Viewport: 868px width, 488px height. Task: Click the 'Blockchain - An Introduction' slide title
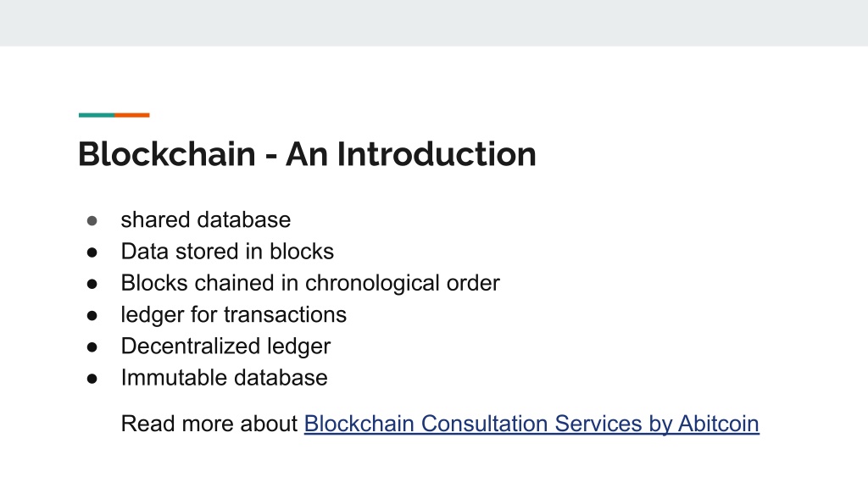click(x=307, y=154)
